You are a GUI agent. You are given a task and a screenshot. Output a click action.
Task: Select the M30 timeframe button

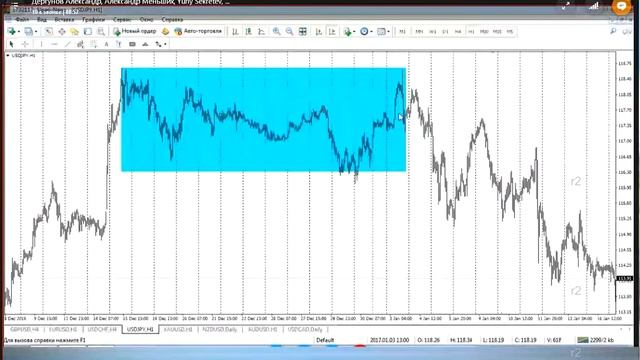pyautogui.click(x=484, y=31)
